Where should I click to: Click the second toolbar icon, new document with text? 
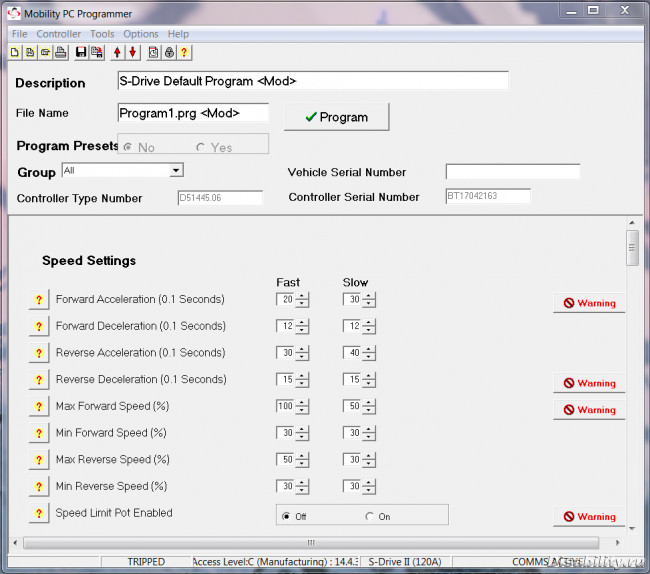click(x=30, y=53)
